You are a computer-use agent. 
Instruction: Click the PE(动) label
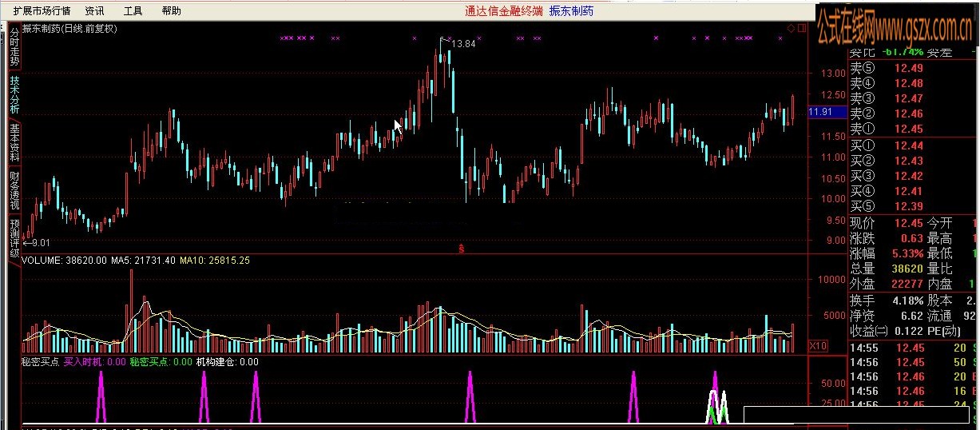[943, 331]
